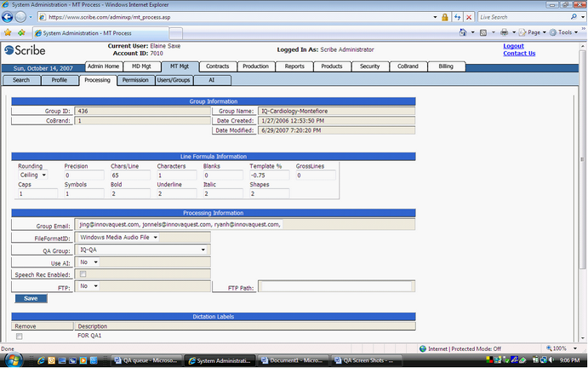Image resolution: width=588 pixels, height=368 pixels.
Task: Switch to the Permission sub-tab
Action: (x=135, y=80)
